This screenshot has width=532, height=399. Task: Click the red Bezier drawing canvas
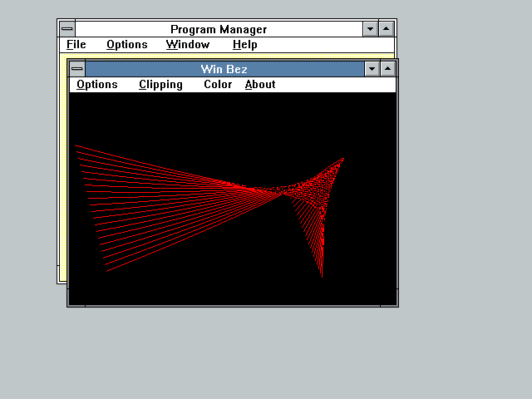(233, 199)
